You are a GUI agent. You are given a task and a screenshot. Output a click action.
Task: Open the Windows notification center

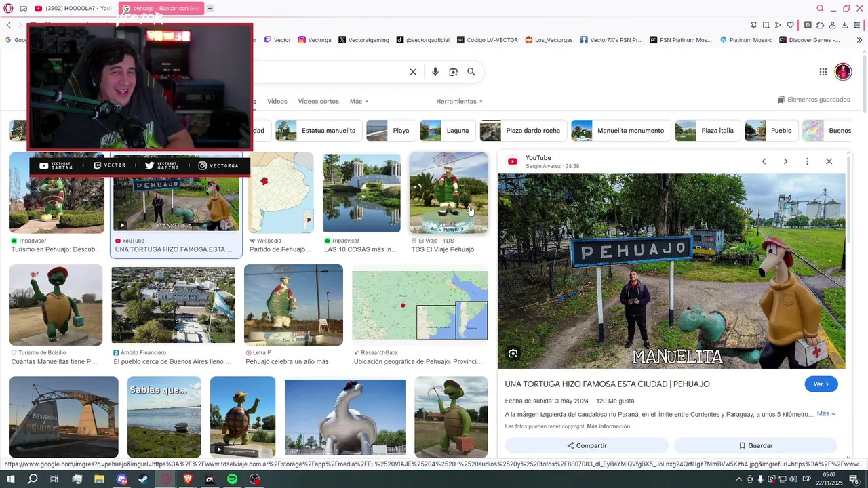click(854, 479)
